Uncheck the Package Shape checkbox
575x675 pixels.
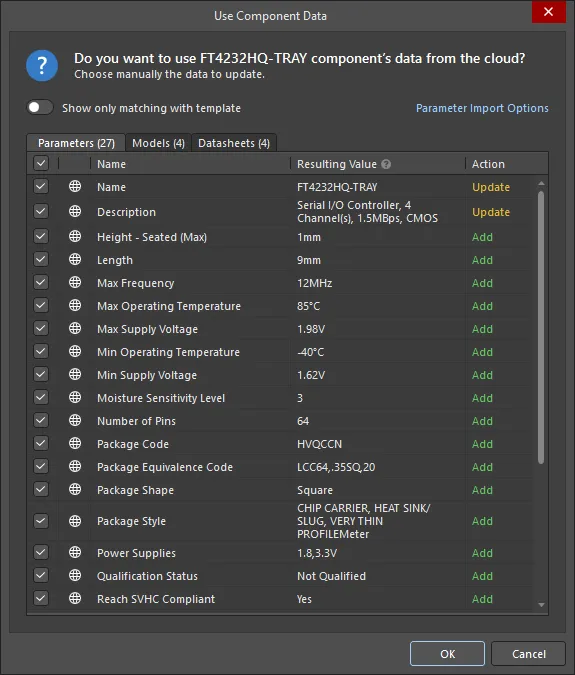click(41, 489)
